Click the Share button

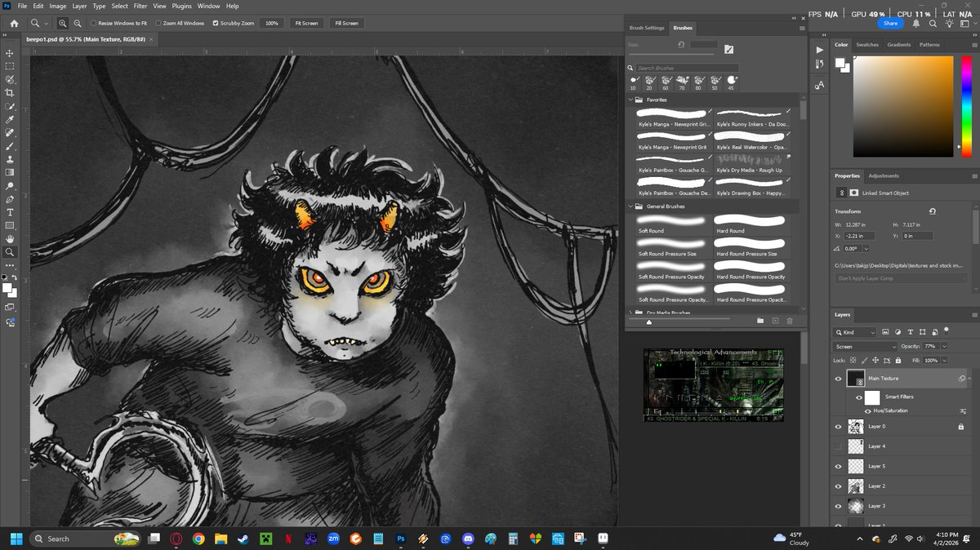click(x=890, y=24)
